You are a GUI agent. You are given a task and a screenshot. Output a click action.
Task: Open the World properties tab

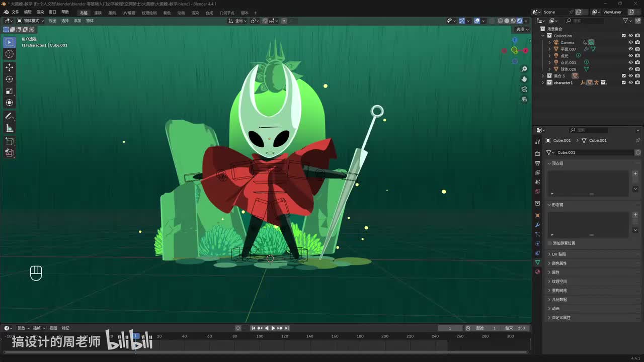pyautogui.click(x=537, y=191)
